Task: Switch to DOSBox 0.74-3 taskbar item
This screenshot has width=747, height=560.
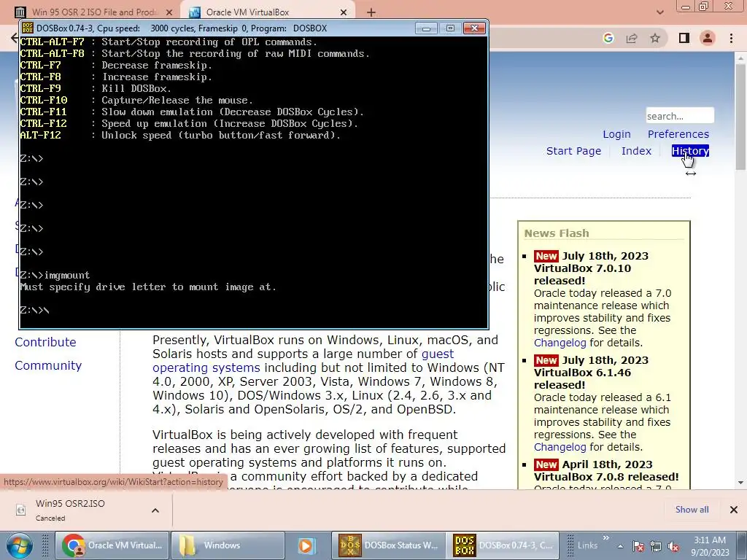Action: coord(502,545)
